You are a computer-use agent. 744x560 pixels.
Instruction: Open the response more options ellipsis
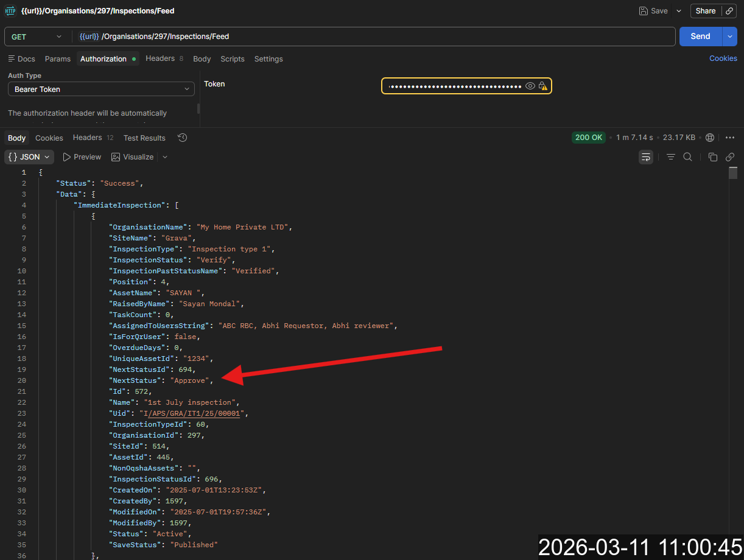point(730,138)
